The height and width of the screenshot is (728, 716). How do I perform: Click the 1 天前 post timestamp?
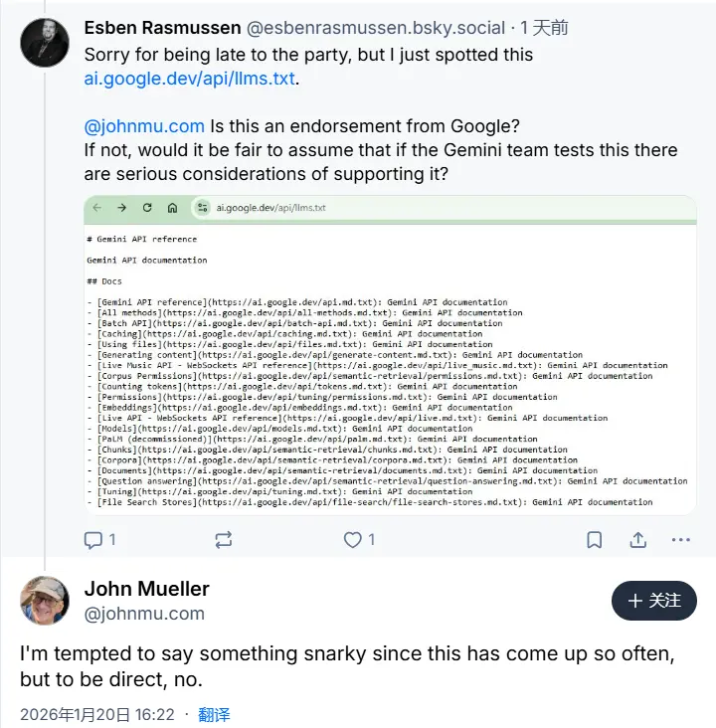pyautogui.click(x=546, y=28)
